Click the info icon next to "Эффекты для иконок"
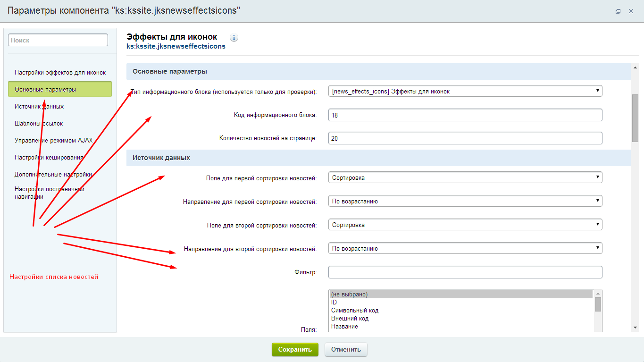Viewport: 644px width, 362px height. pos(234,37)
